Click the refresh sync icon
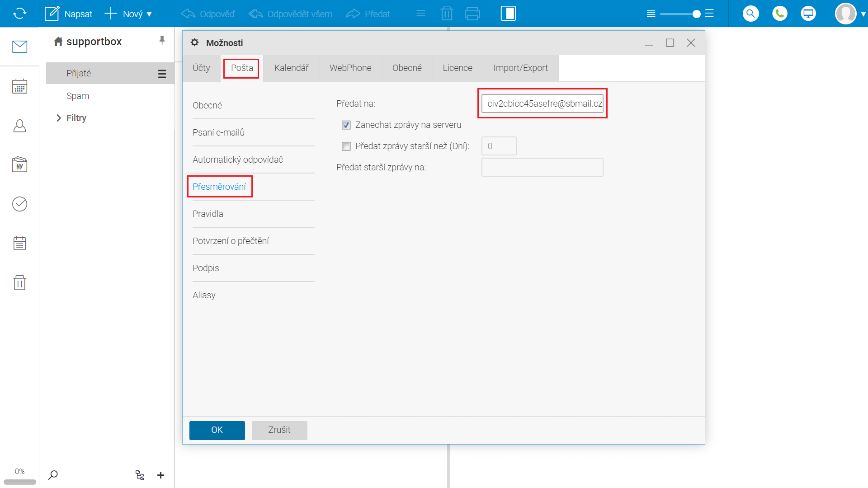Viewport: 868px width, 488px height. point(19,14)
